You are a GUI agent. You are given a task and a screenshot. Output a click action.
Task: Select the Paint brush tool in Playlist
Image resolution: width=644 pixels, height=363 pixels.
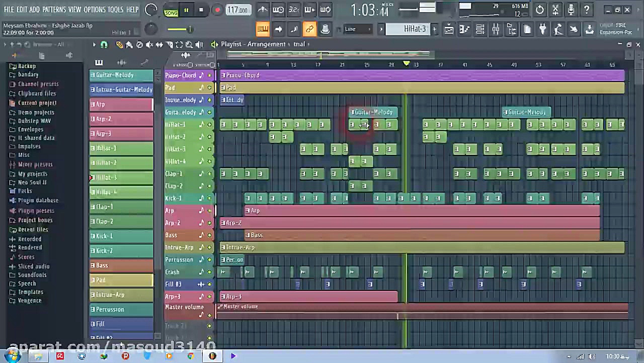tap(129, 45)
